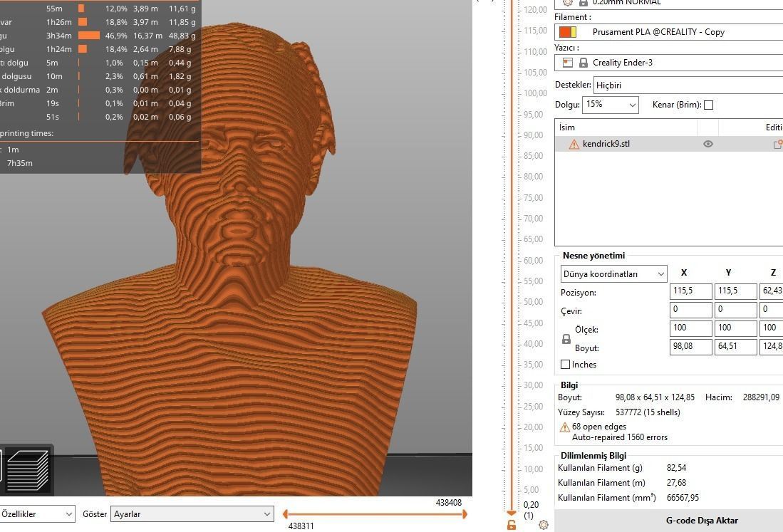Toggle legend row with 1h26m and 18,8%
The image size is (783, 532).
(99, 23)
